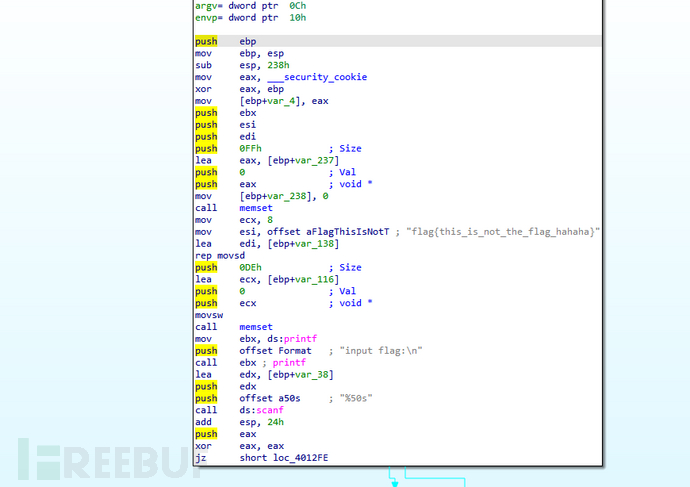
Task: Click the movsw instruction
Action: [210, 315]
